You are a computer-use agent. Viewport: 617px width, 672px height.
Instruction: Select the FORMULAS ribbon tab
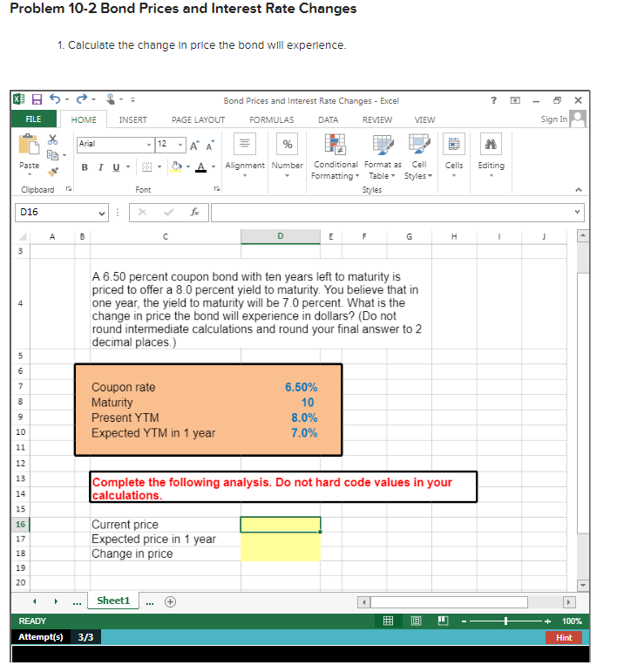coord(272,120)
